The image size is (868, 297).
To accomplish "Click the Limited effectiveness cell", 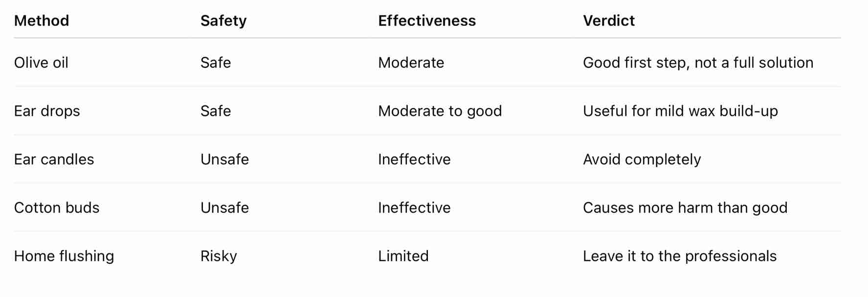I will 403,256.
